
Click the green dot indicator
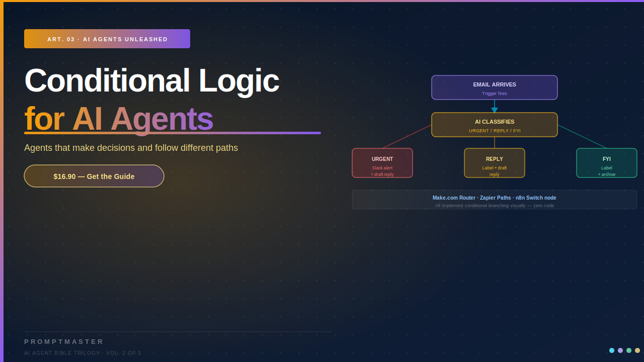point(629,350)
